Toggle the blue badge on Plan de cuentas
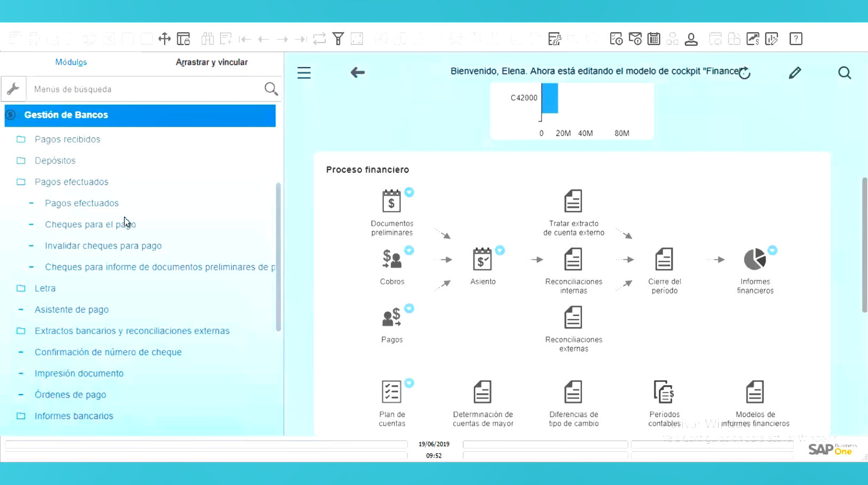Viewport: 868px width, 485px height. (x=409, y=383)
